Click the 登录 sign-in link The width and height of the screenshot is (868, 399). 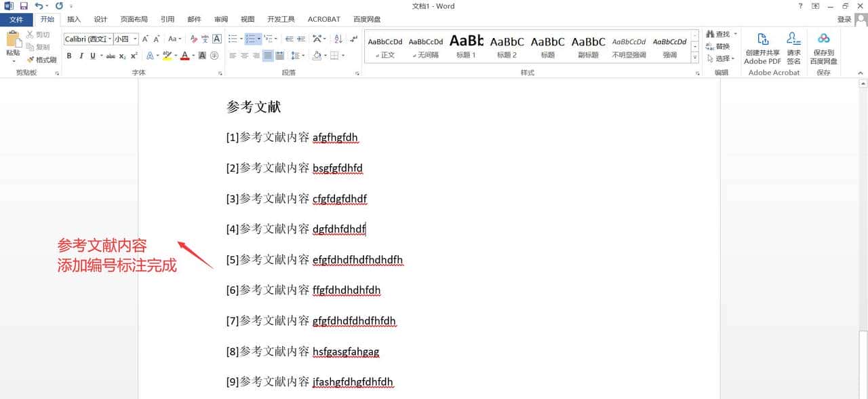(x=844, y=19)
